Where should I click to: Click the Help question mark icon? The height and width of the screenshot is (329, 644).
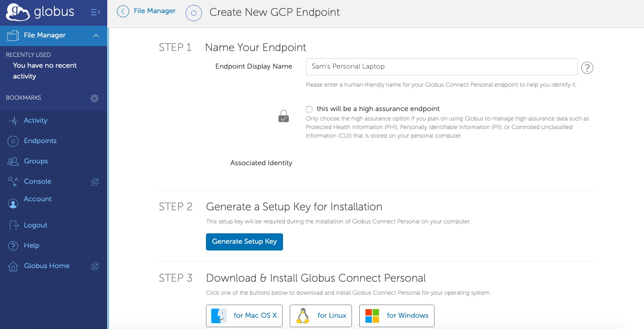[13, 246]
